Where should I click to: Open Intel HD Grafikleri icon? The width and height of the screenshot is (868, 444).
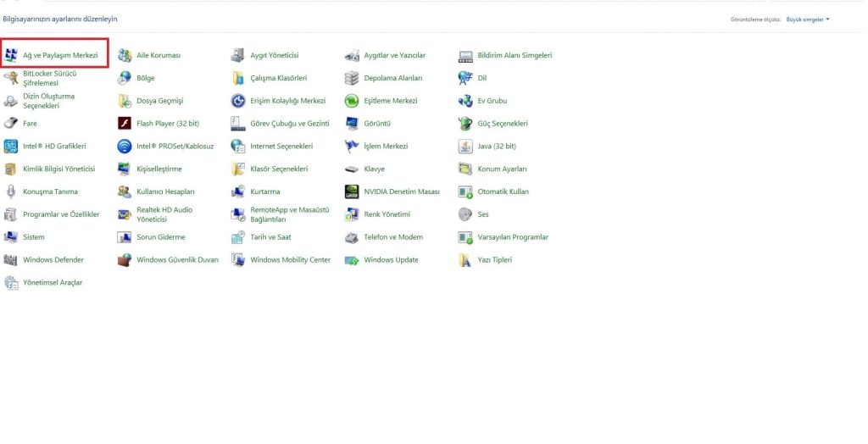10,146
